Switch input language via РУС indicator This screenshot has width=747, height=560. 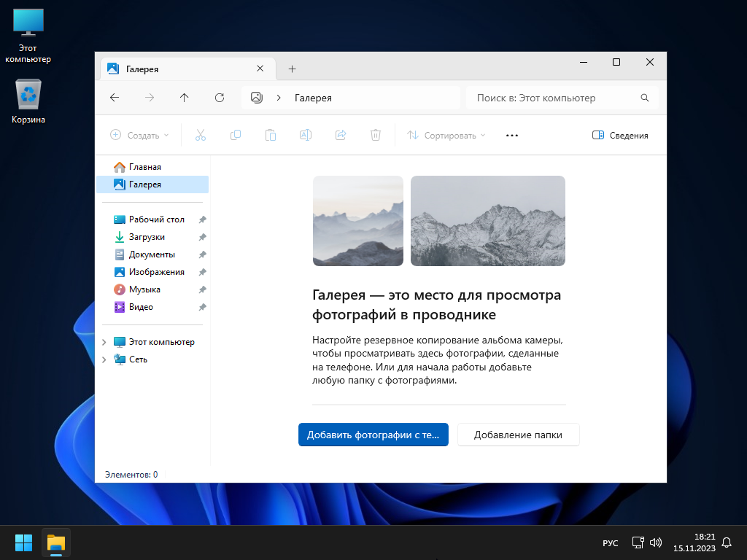click(x=611, y=543)
